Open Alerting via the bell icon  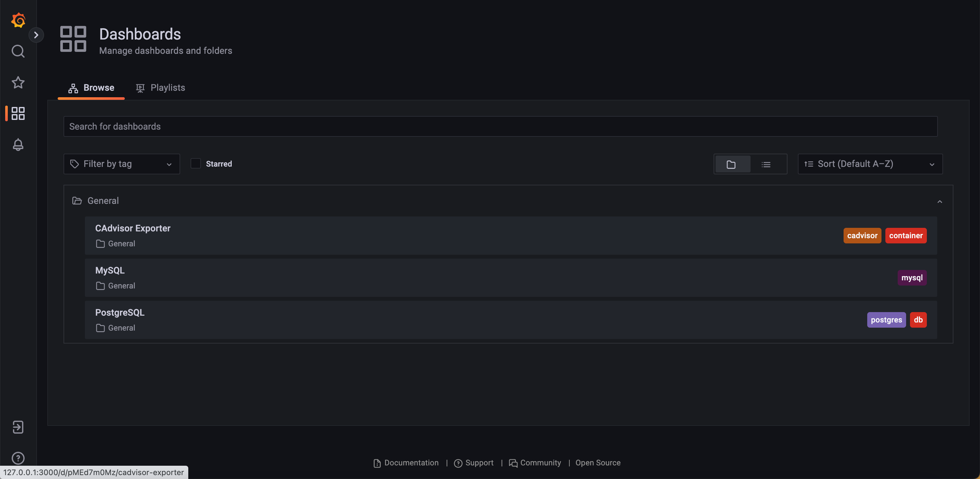18,145
